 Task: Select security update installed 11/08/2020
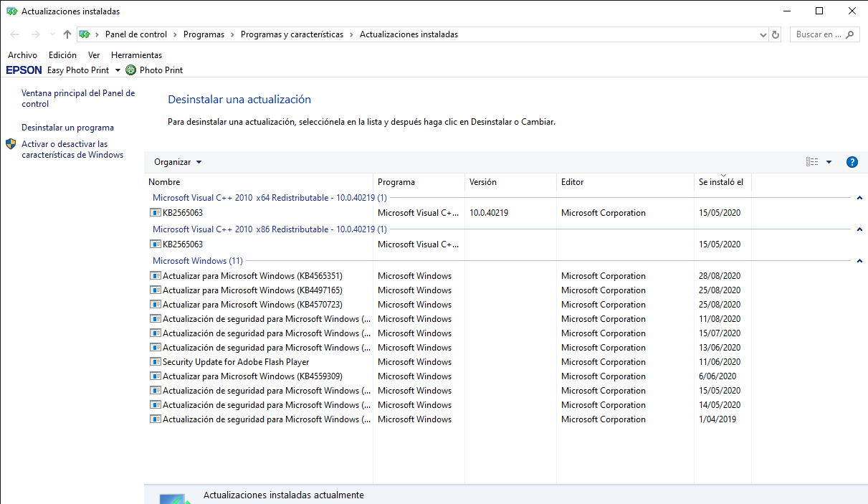[x=449, y=319]
